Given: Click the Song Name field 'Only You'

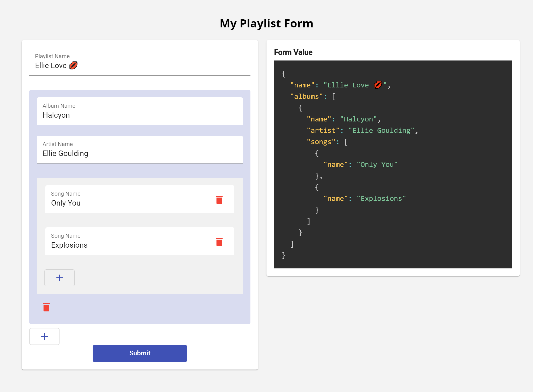Looking at the screenshot, I should [128, 203].
